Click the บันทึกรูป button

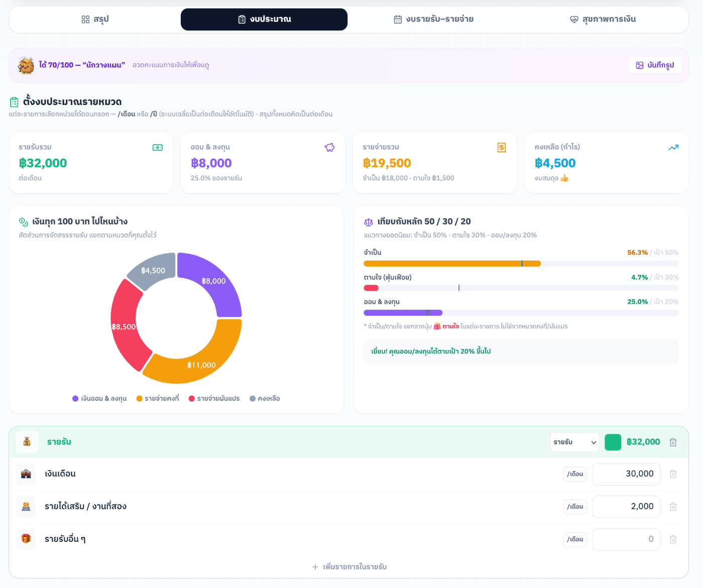coord(655,65)
